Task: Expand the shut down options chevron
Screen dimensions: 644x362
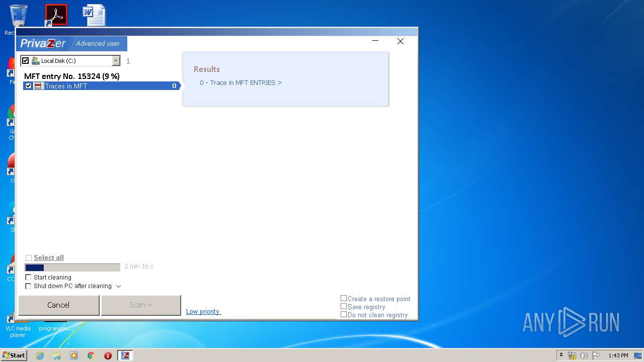Action: coord(119,287)
